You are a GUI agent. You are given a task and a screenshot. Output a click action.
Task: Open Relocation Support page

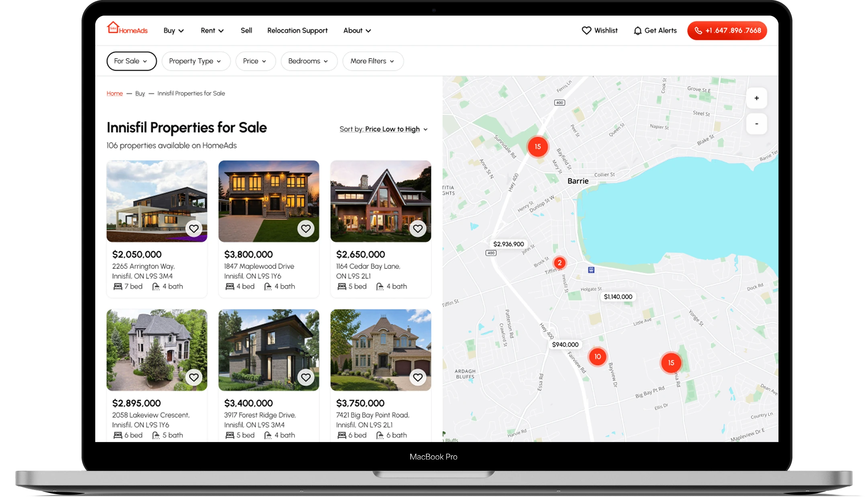click(x=297, y=31)
